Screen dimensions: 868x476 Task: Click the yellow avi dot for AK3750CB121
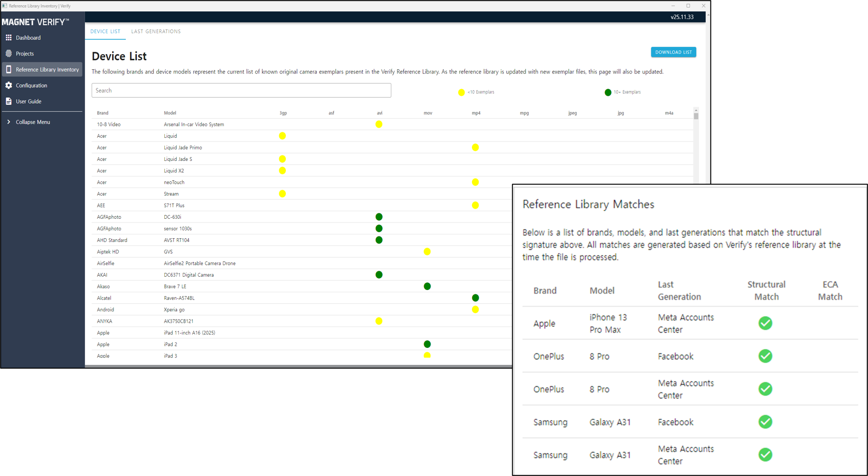pyautogui.click(x=379, y=321)
